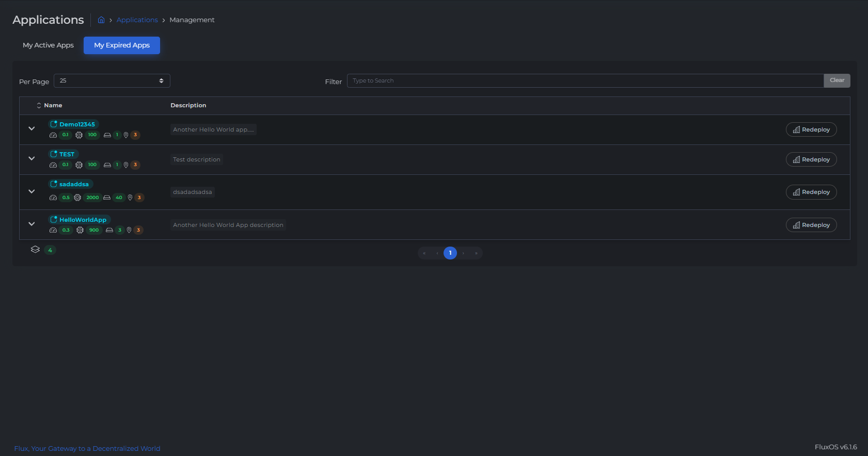The image size is (868, 456).
Task: Open the Per Page dropdown
Action: (x=112, y=81)
